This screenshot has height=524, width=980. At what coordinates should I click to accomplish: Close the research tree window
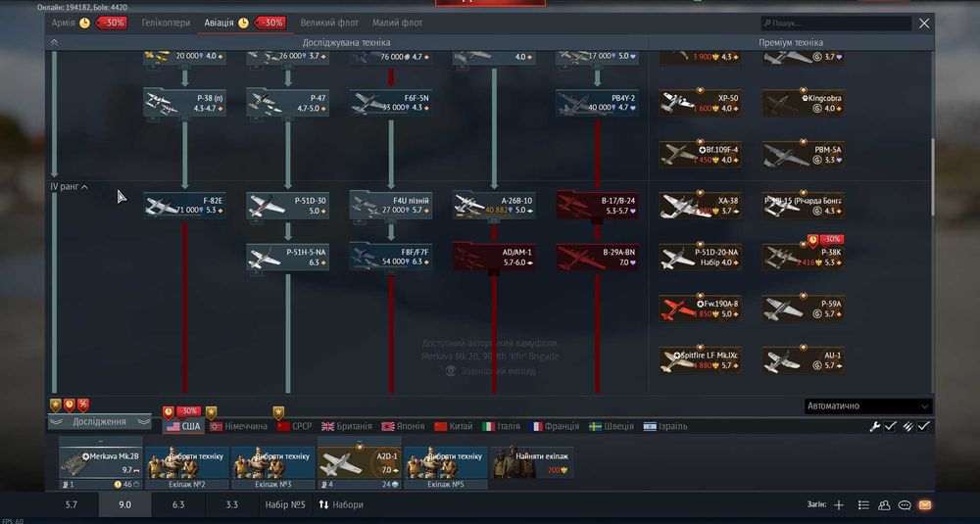(x=924, y=24)
